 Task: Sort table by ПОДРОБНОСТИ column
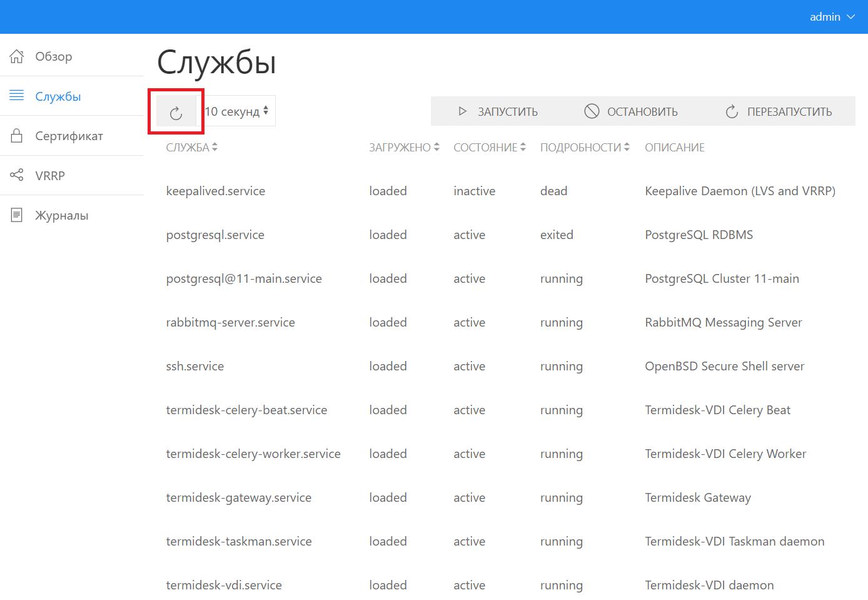pos(584,148)
